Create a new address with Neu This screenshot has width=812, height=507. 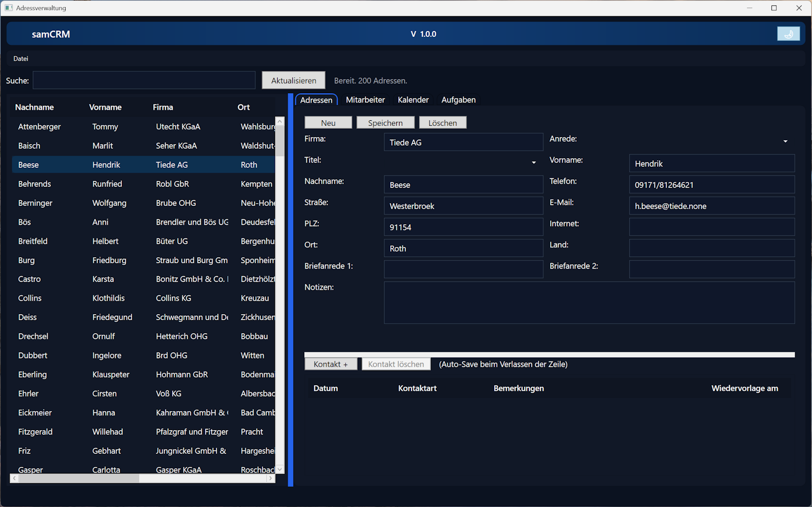(x=328, y=122)
